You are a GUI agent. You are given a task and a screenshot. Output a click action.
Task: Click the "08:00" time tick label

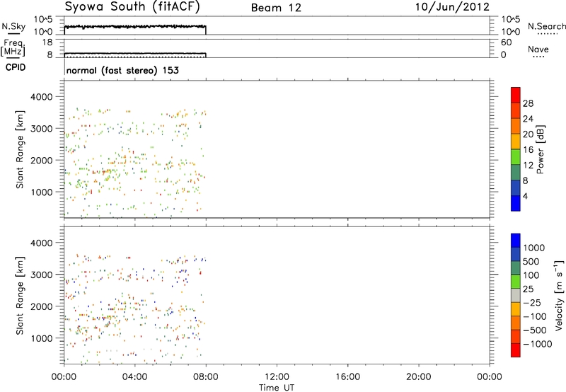(206, 377)
